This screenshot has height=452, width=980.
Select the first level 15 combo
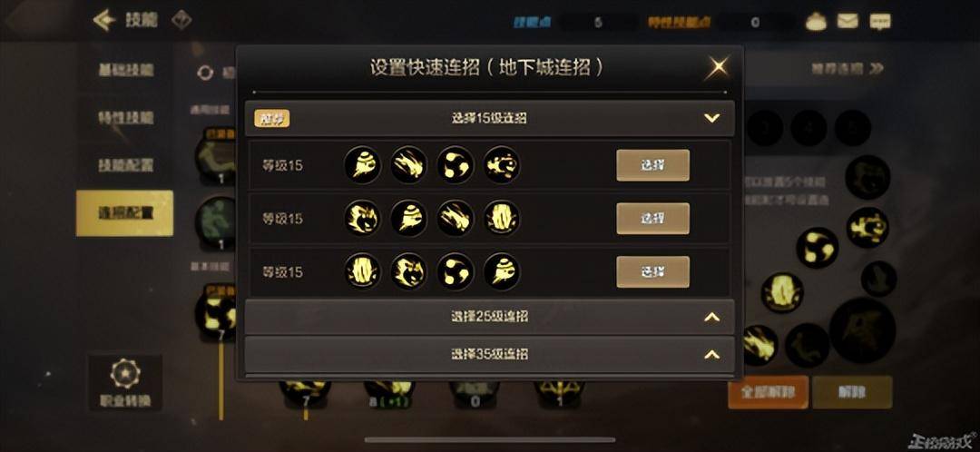(x=652, y=165)
